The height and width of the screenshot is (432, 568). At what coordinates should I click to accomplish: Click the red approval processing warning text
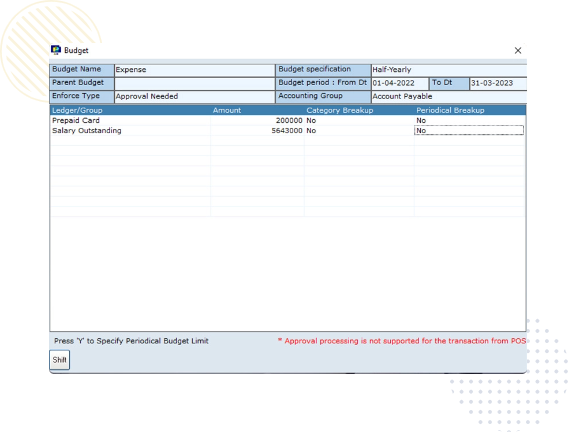[x=402, y=341]
